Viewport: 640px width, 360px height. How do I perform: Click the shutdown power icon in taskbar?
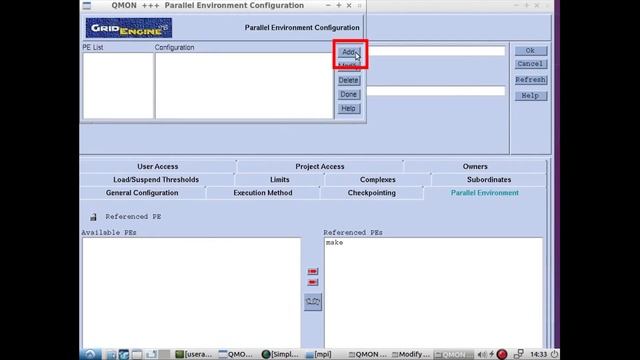[554, 354]
